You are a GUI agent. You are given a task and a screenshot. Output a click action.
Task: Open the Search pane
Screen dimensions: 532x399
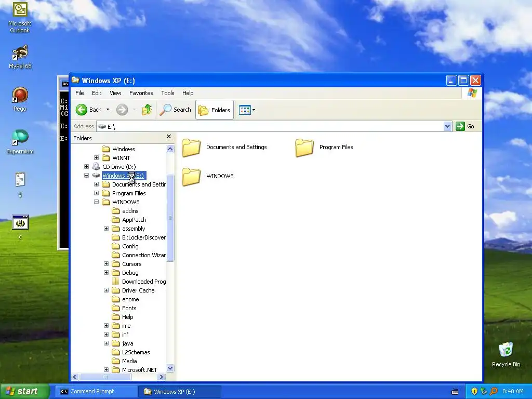click(175, 110)
